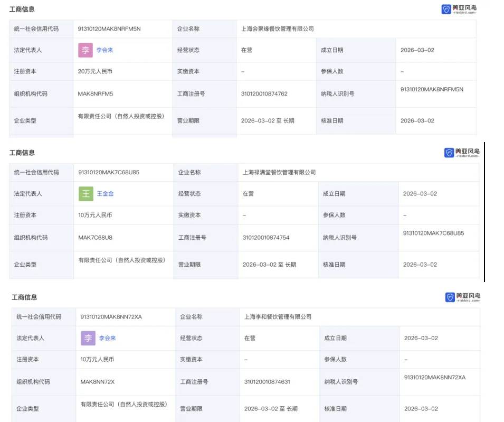504x422 pixels.
Task: Click credit code 91310120MAK8NN72XA in 统一社会信用代码 row
Action: 111,317
